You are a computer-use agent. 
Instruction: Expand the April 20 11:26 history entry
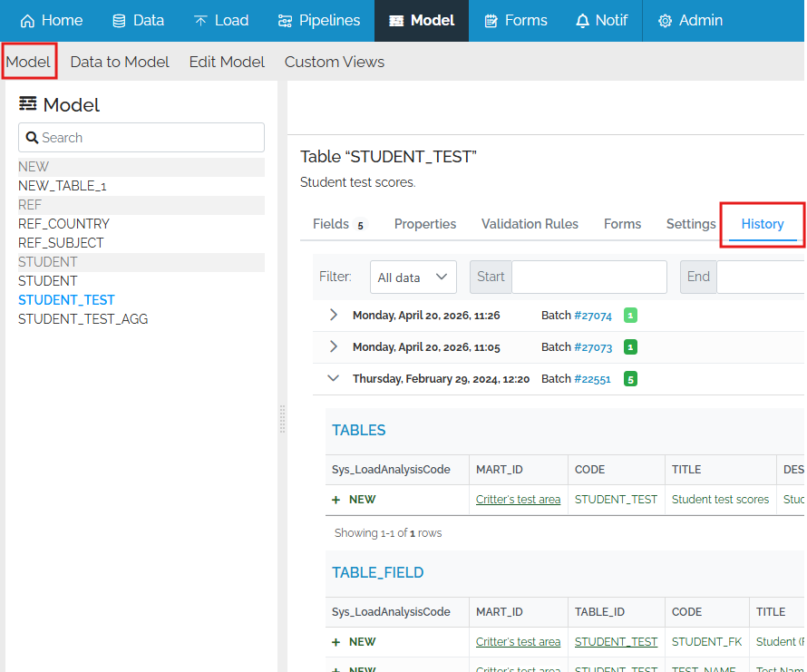(x=334, y=315)
